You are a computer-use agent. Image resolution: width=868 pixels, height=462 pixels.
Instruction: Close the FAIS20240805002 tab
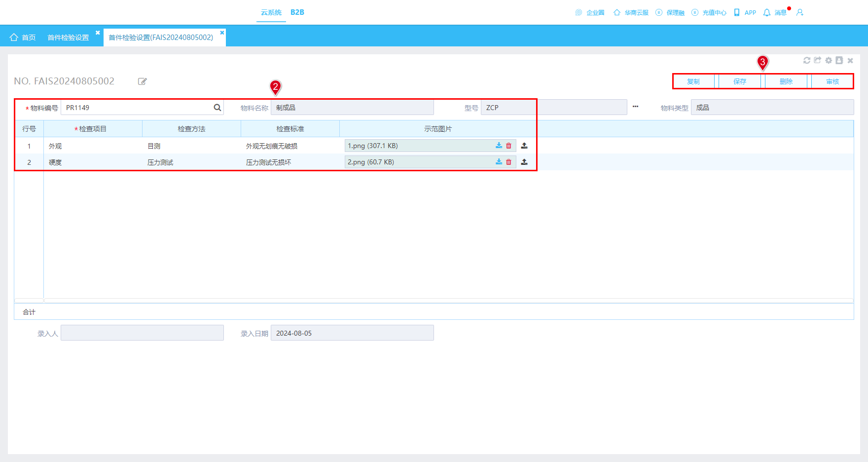coord(222,33)
